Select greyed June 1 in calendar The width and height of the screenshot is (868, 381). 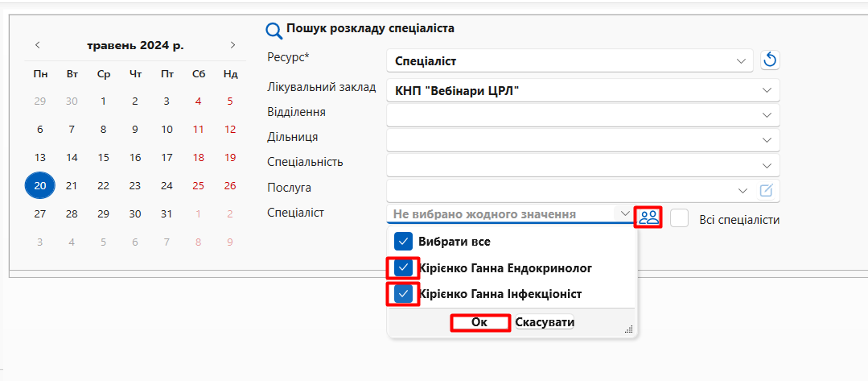[x=198, y=213]
